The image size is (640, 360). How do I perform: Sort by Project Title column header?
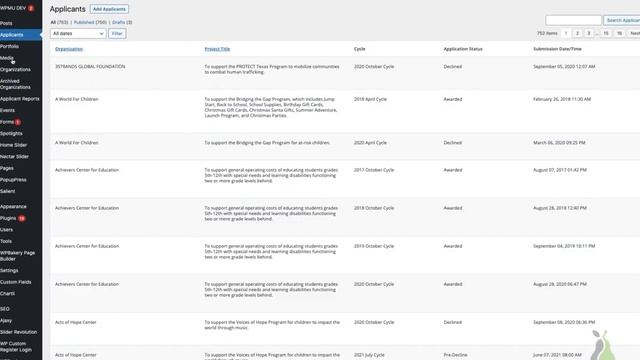217,49
